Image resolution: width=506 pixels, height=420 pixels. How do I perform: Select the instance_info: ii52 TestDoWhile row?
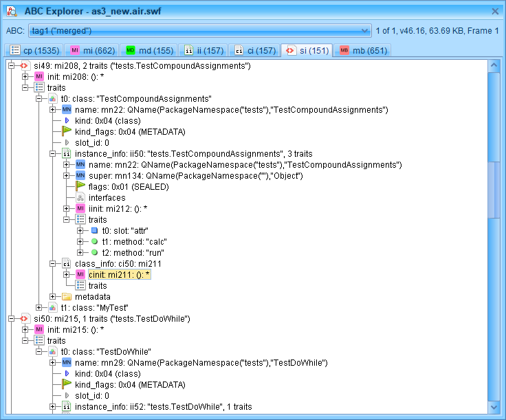click(164, 407)
